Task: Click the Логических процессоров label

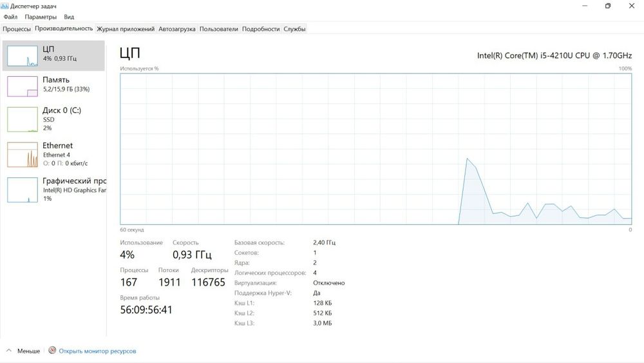Action: (x=270, y=273)
